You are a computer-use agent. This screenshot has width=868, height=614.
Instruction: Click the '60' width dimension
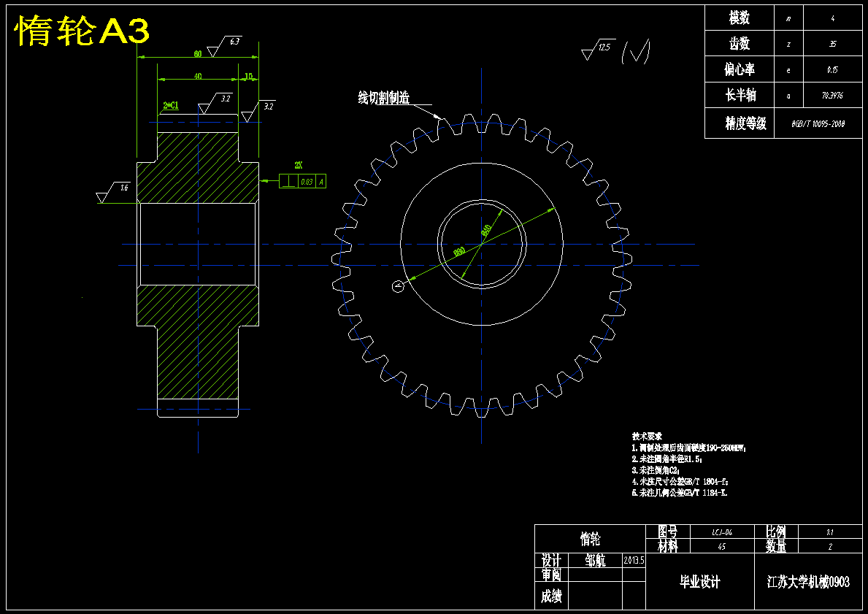tap(197, 54)
